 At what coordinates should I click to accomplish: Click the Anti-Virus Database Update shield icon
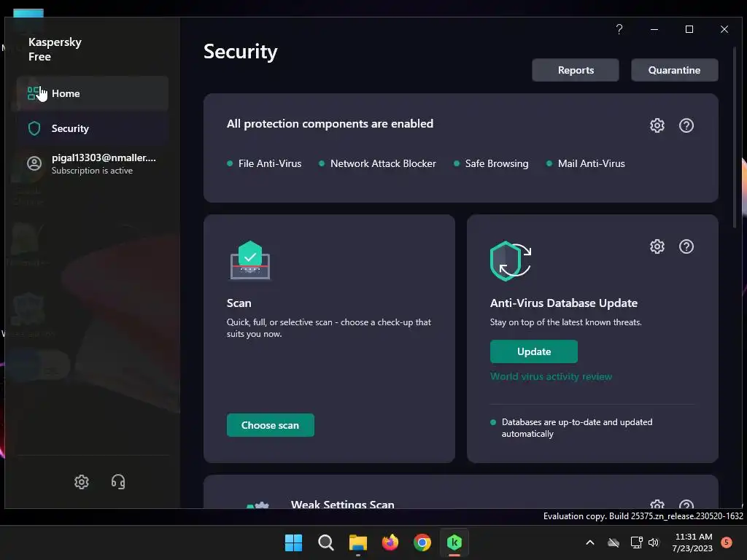510,260
